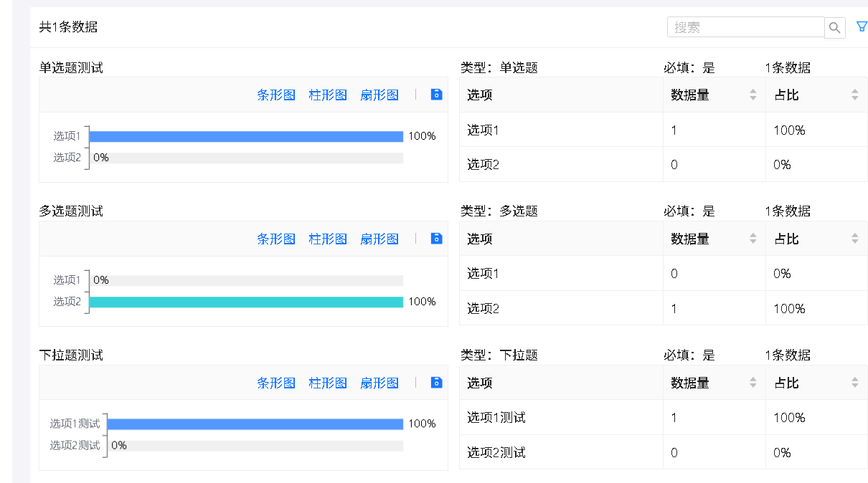Click the 单选题测试 section title
The width and height of the screenshot is (868, 483).
pos(71,68)
